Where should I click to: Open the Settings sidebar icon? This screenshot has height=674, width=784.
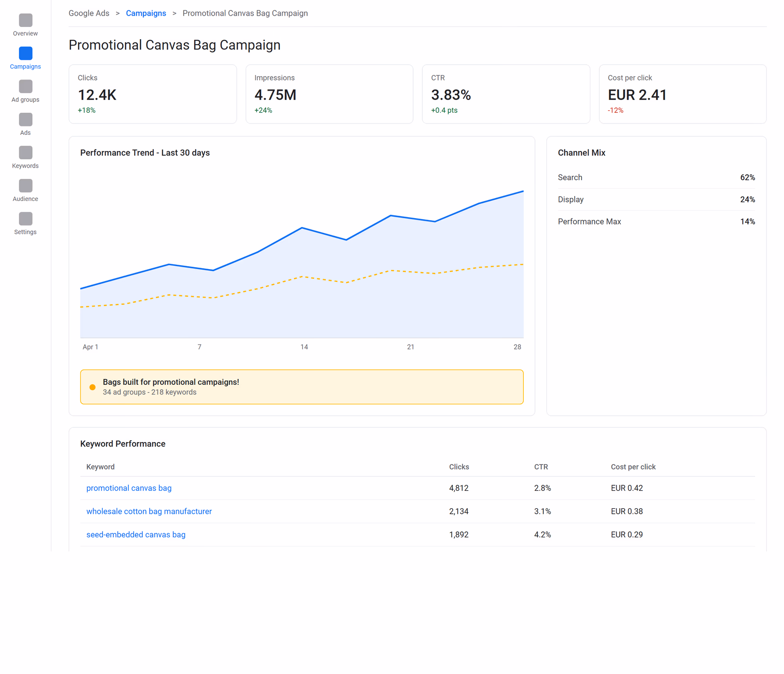pyautogui.click(x=25, y=219)
